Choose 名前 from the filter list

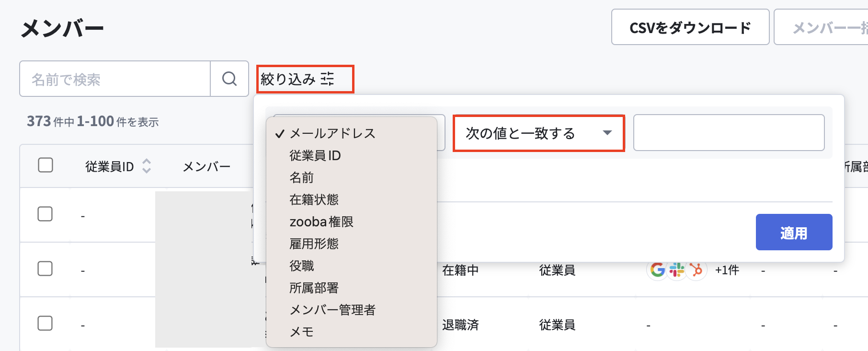302,177
